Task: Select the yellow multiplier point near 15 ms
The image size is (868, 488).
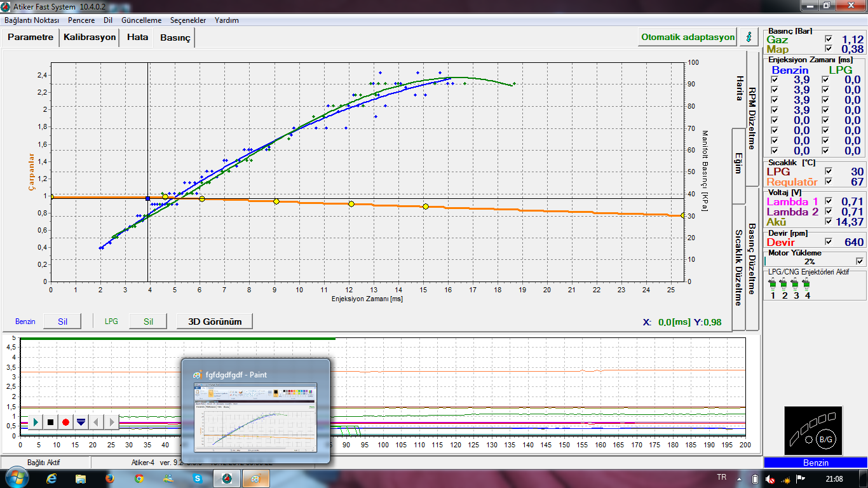Action: click(426, 207)
